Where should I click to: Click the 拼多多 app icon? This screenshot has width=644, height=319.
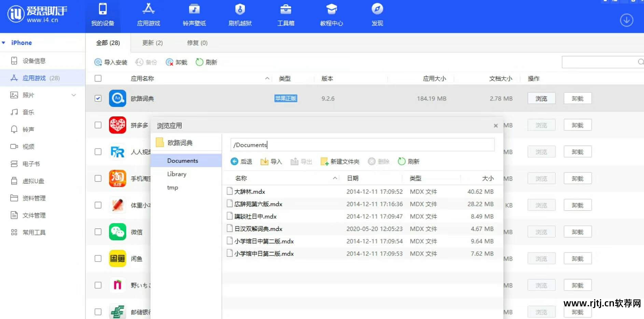pos(117,125)
